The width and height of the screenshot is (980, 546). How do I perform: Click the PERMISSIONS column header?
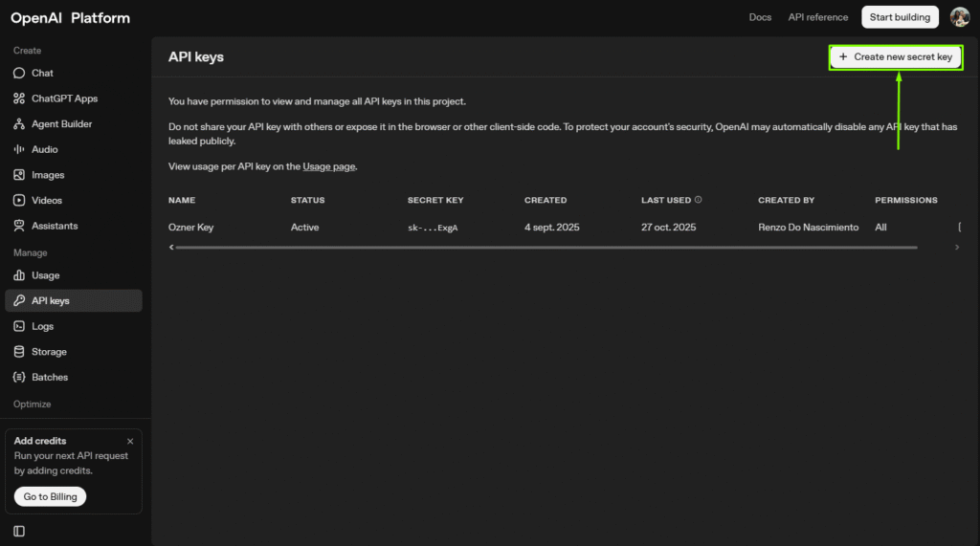click(x=906, y=200)
